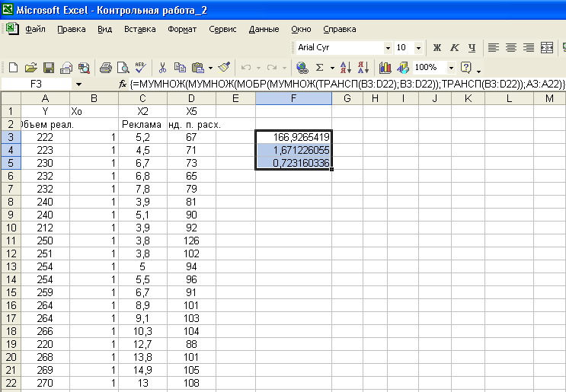Sort descending with the Я-A down arrow icon

coord(363,68)
